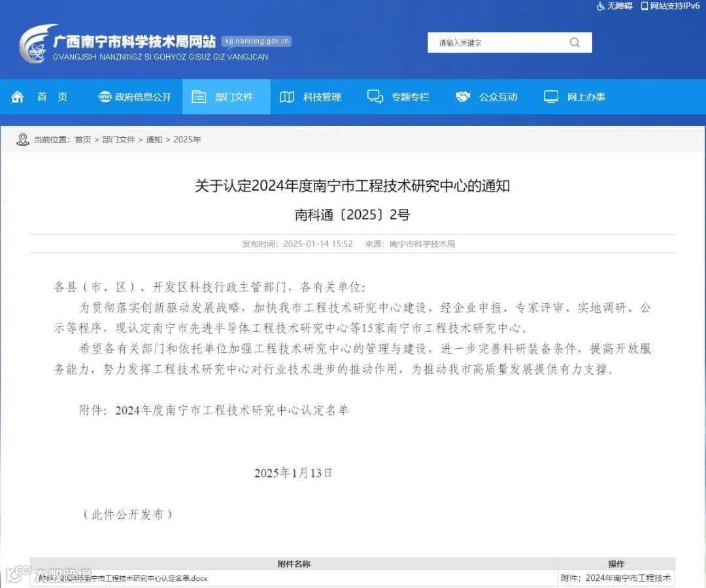Viewport: 706px width, 588px height.
Task: Click the (此件公开发布) text
Action: point(127,514)
